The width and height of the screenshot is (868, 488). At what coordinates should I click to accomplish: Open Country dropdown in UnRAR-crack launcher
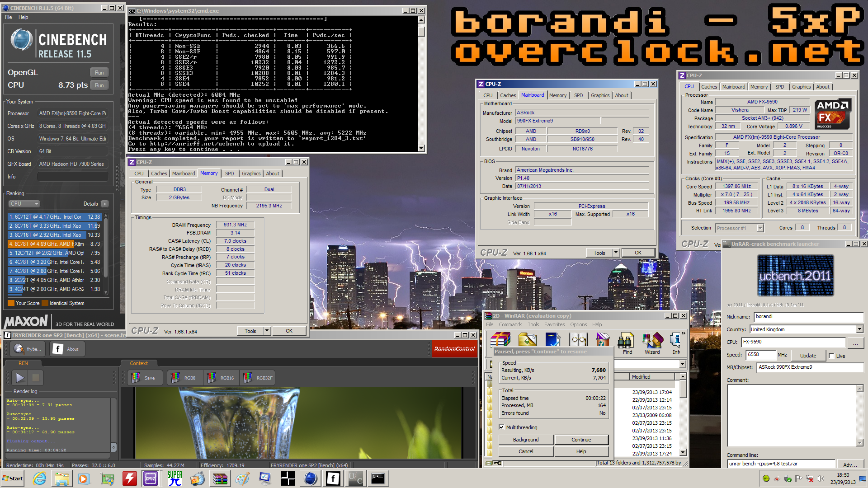coord(859,329)
